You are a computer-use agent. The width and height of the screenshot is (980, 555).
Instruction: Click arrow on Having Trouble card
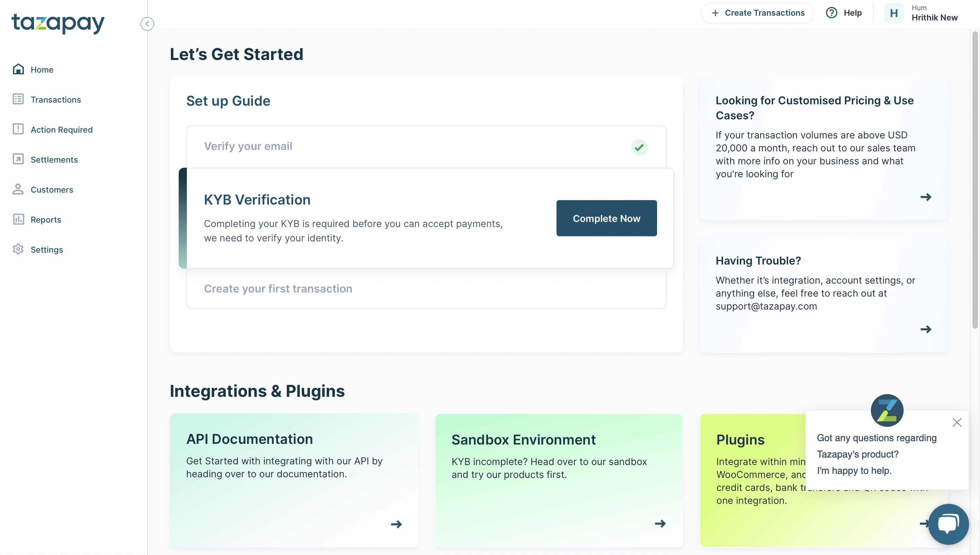925,329
